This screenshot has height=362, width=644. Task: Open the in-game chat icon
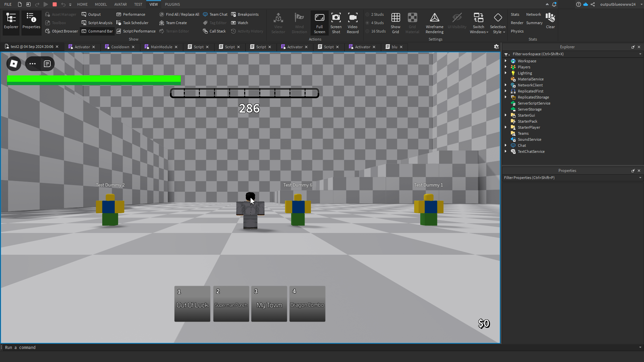[47, 64]
